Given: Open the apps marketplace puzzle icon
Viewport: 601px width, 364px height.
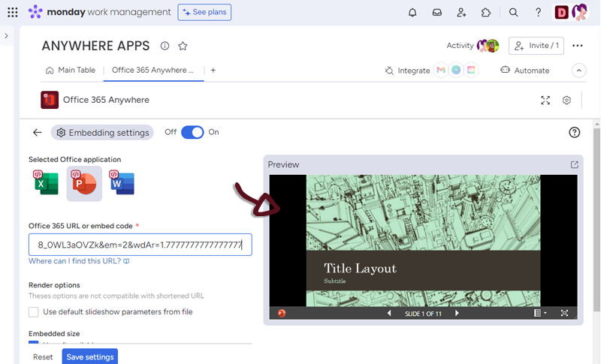Looking at the screenshot, I should pyautogui.click(x=486, y=12).
